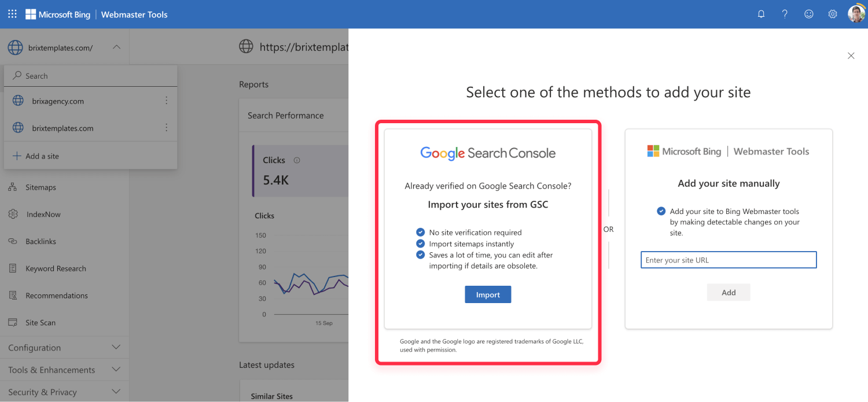Image resolution: width=868 pixels, height=402 pixels.
Task: Click 'No site verification required' text
Action: click(x=475, y=233)
